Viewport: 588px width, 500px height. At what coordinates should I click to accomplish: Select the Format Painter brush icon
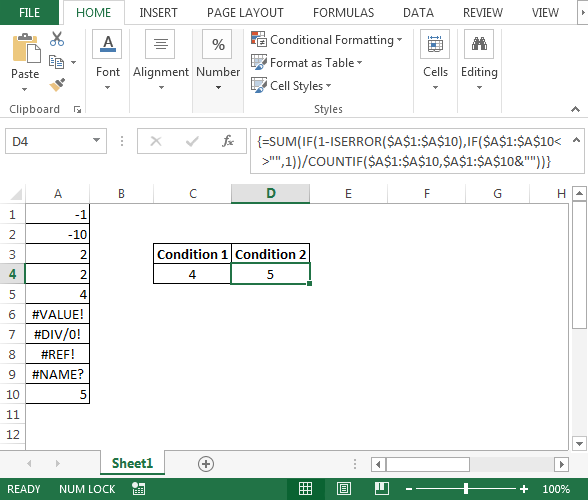click(57, 85)
